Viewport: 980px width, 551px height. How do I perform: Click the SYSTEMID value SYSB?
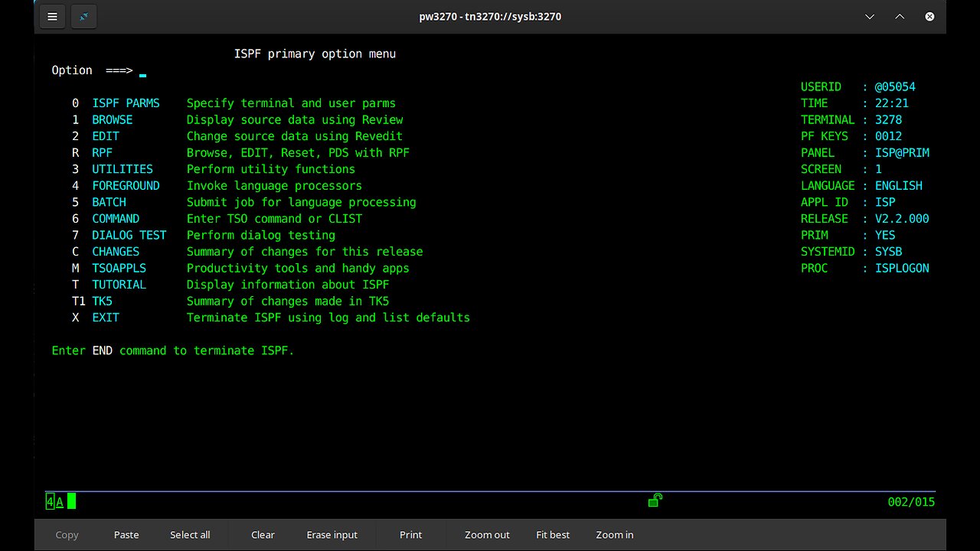pos(888,252)
